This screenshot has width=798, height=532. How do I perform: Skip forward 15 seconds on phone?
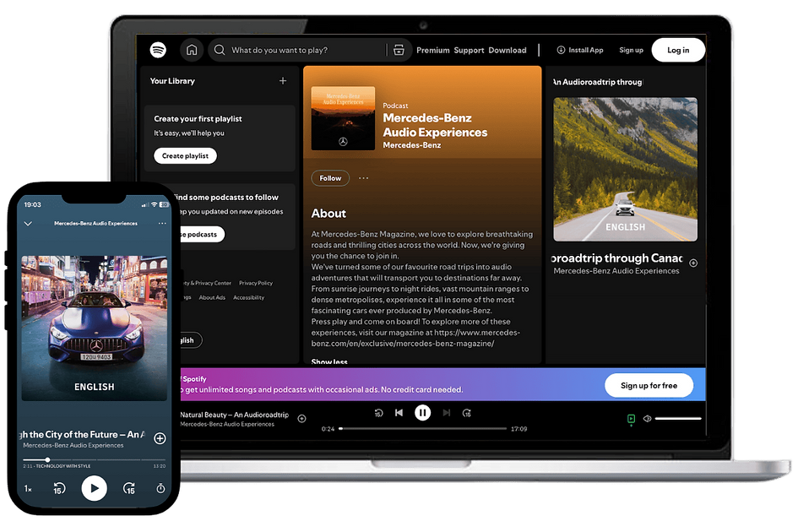(129, 489)
